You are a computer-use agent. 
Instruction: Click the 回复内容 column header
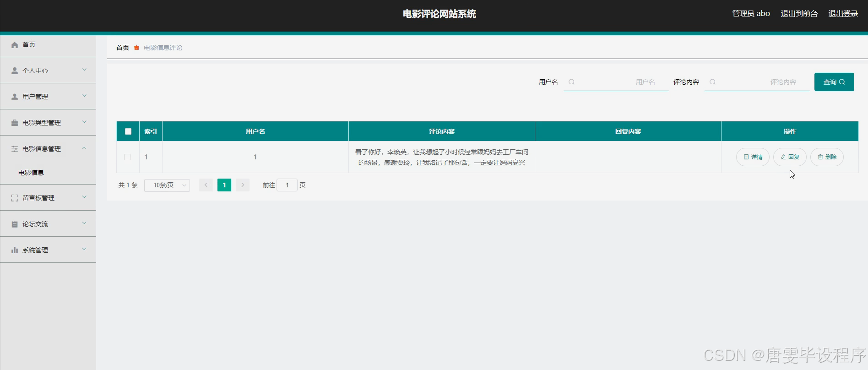tap(628, 131)
